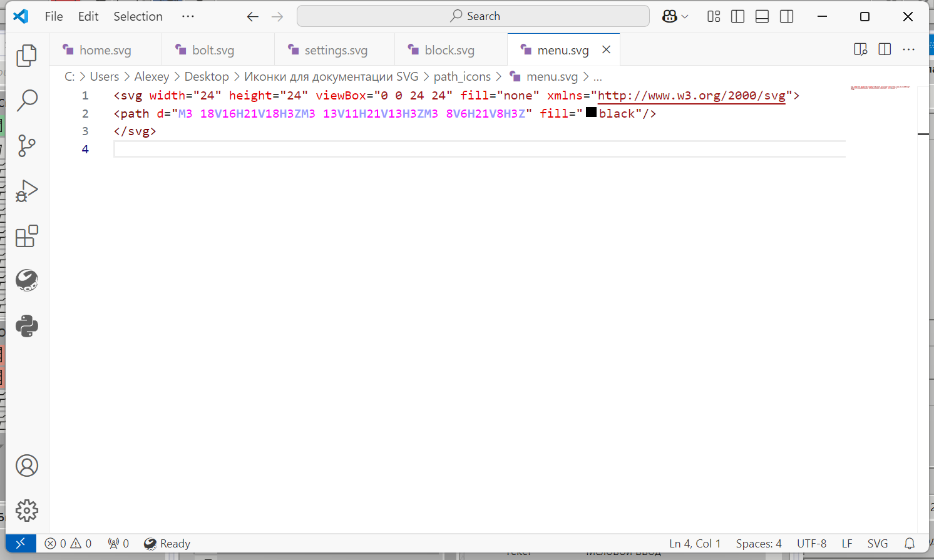This screenshot has width=934, height=560.
Task: Click the black color swatch in code
Action: click(x=591, y=113)
